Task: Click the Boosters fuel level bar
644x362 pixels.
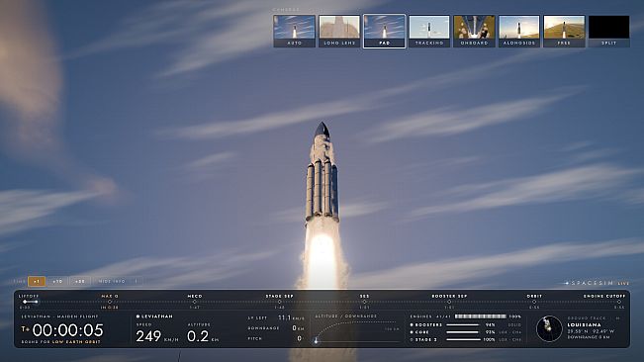Action: point(463,324)
